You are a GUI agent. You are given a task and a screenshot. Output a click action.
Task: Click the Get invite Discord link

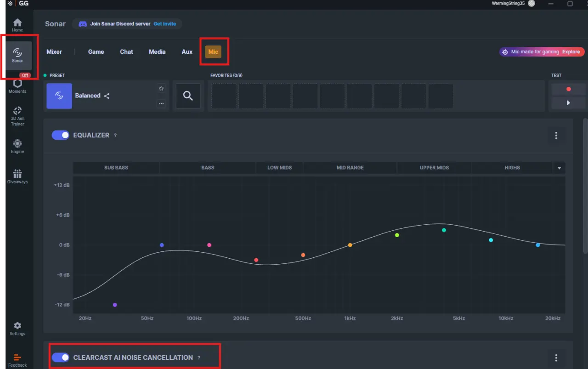point(165,24)
